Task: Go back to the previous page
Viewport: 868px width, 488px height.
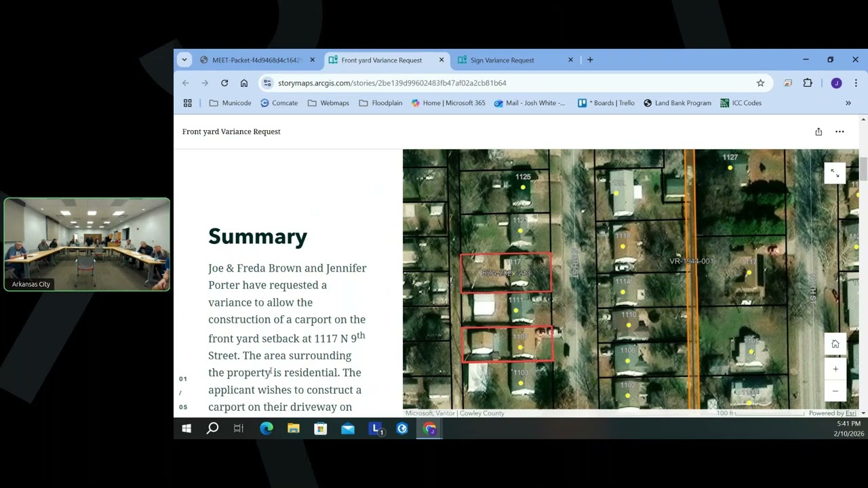Action: pyautogui.click(x=185, y=83)
